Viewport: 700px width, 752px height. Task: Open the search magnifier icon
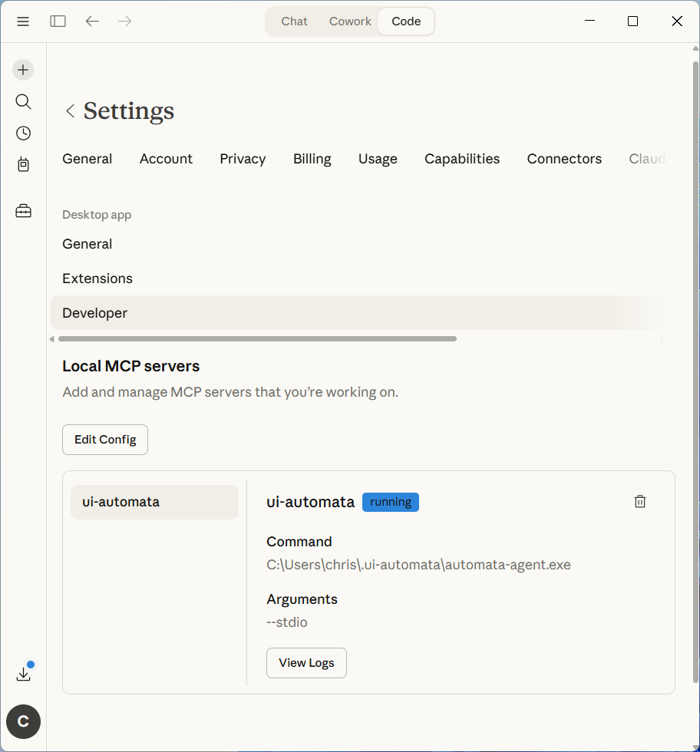click(23, 101)
